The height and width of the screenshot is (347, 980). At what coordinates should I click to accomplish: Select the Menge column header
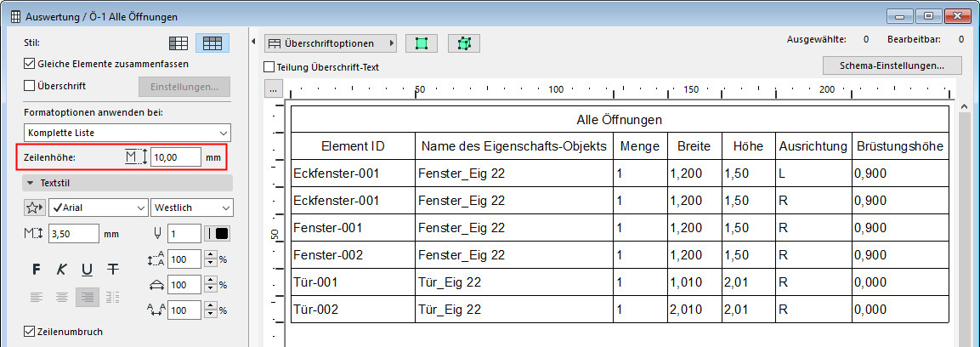pos(640,146)
